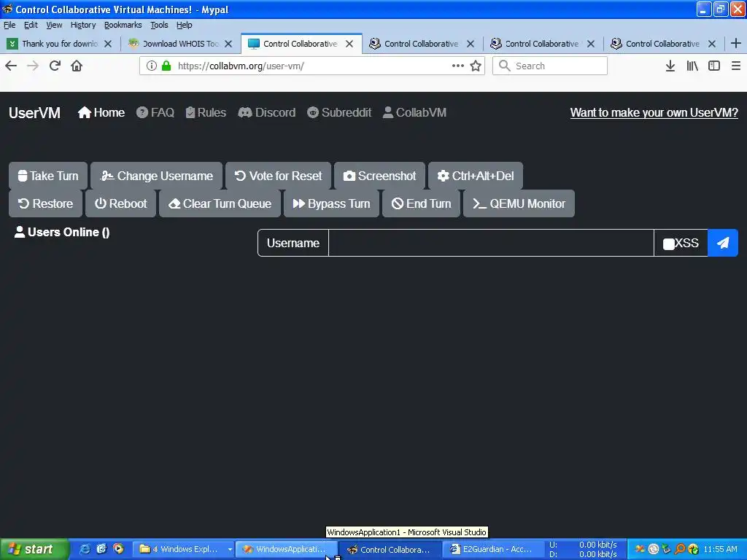Click the browser Search box
The image size is (747, 560).
(x=550, y=66)
